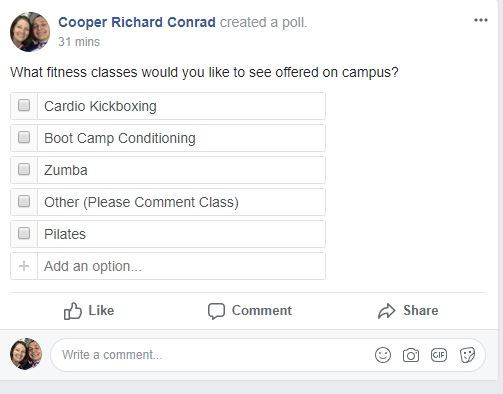Click the Write a comment field

pos(213,355)
